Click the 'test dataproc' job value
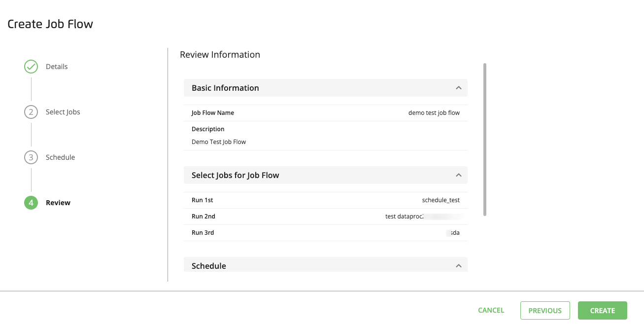This screenshot has height=326, width=644. [405, 217]
